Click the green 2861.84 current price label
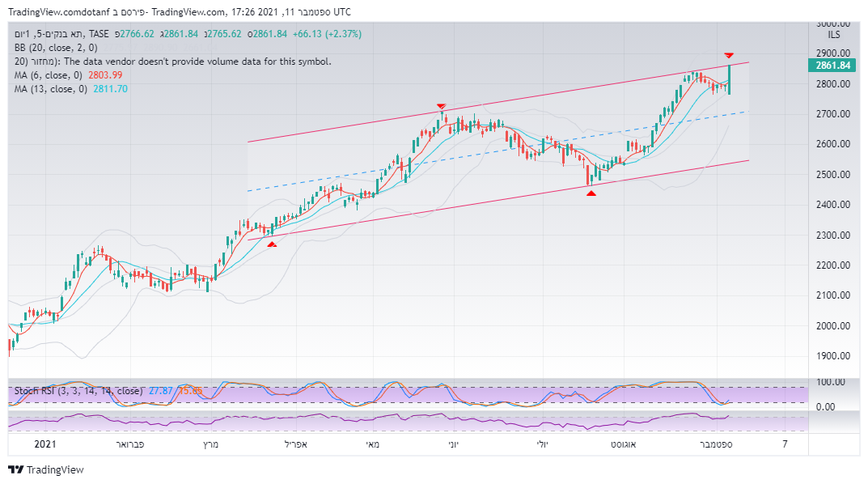The height and width of the screenshot is (484, 868). pos(833,66)
